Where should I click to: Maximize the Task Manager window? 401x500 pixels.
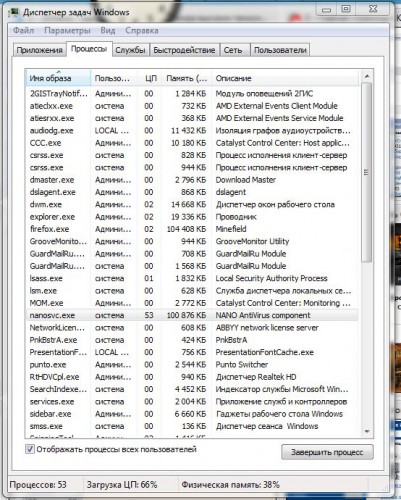click(346, 9)
